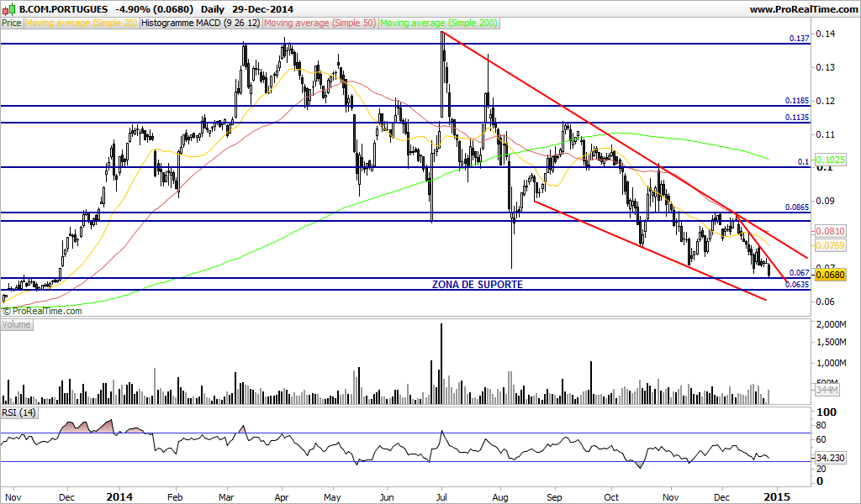Click the candlestick icon beside B.COM.PORTUGUES title
The image size is (861, 504).
(10, 8)
